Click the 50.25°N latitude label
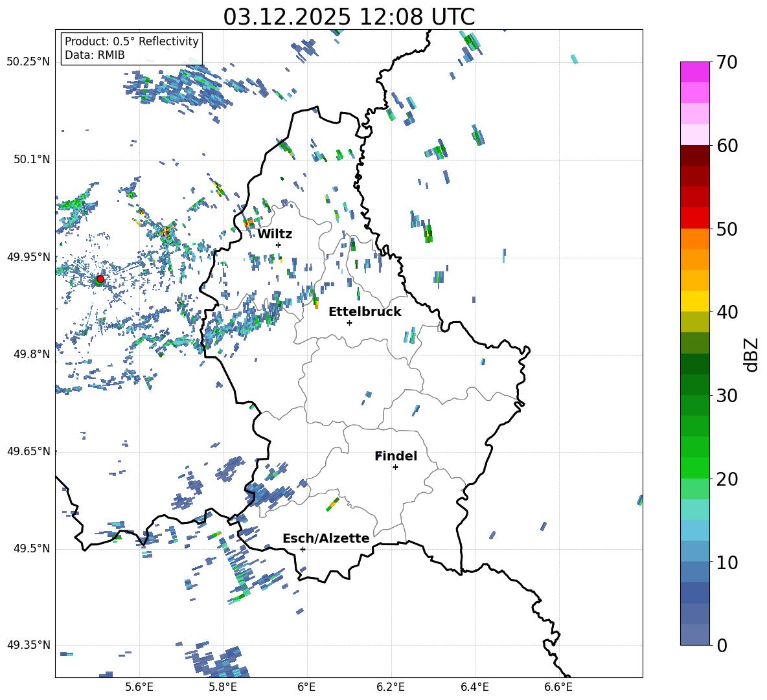767x700 pixels. coord(29,62)
